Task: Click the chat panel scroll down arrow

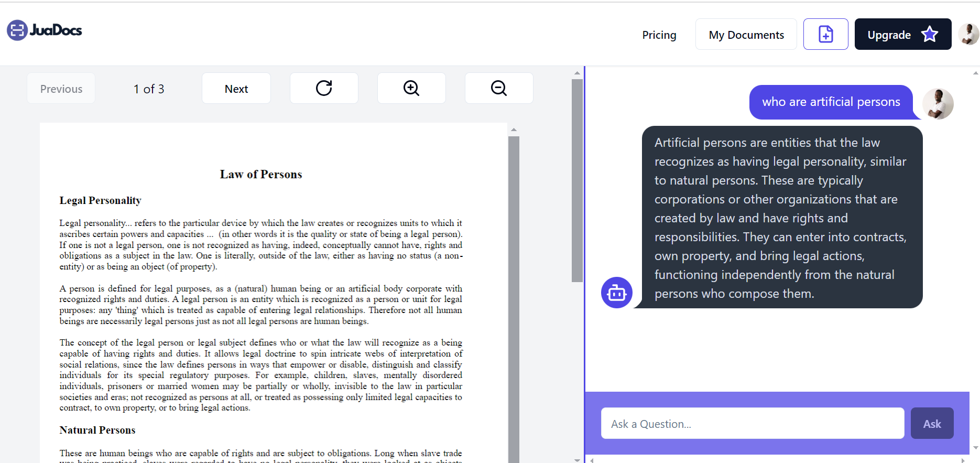Action: click(975, 448)
